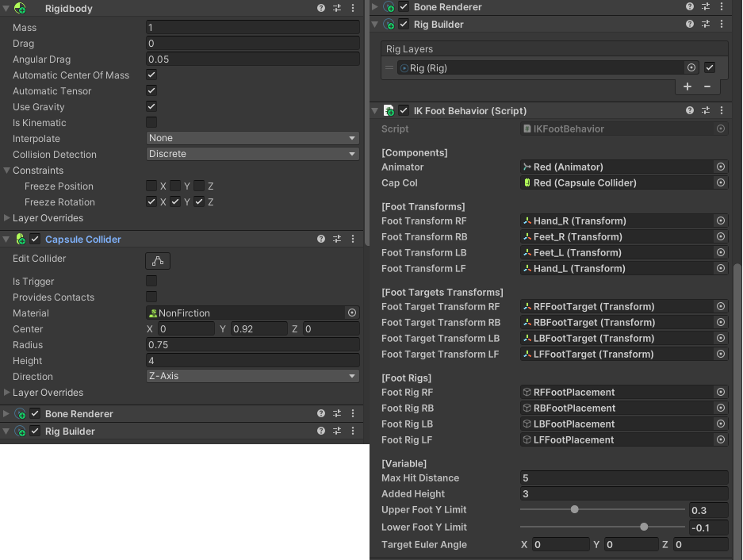Open presets for the Capsule Collider
Screen dimensions: 743x560
(x=336, y=239)
